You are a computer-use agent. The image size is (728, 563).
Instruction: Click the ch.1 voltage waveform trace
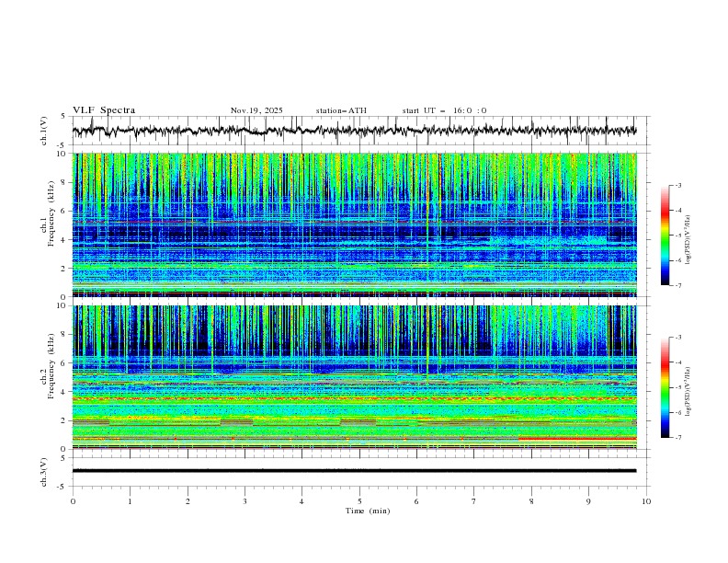click(354, 131)
